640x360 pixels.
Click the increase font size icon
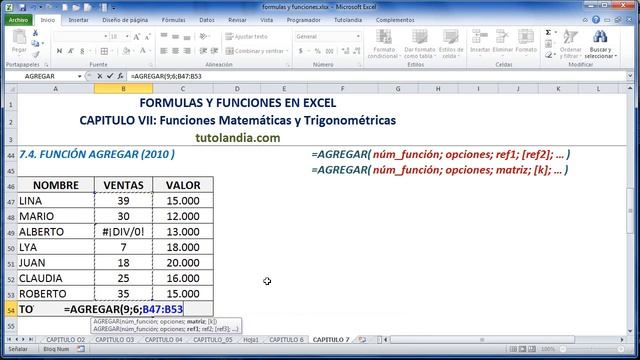[137, 37]
